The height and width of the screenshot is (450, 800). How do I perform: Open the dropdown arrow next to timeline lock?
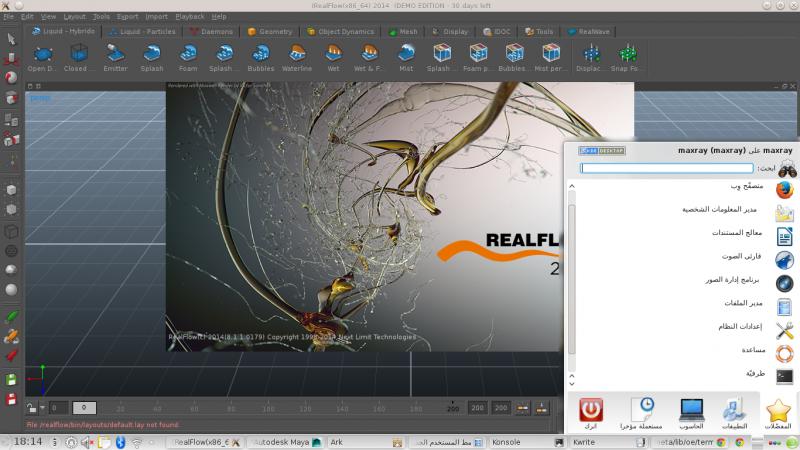tap(42, 408)
